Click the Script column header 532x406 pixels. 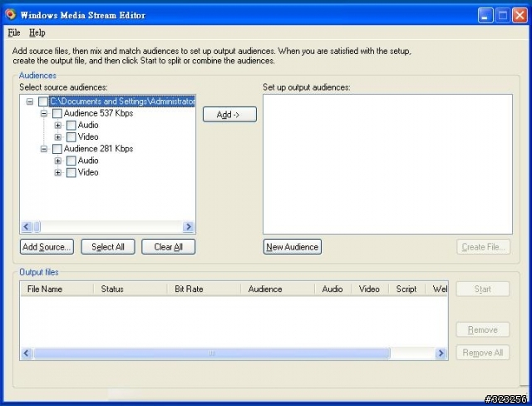(x=407, y=289)
